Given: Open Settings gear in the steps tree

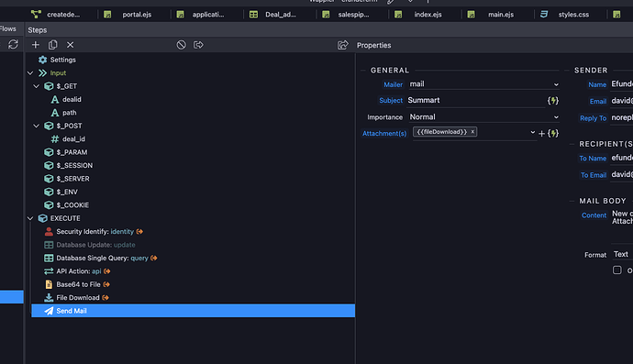Looking at the screenshot, I should pyautogui.click(x=42, y=60).
